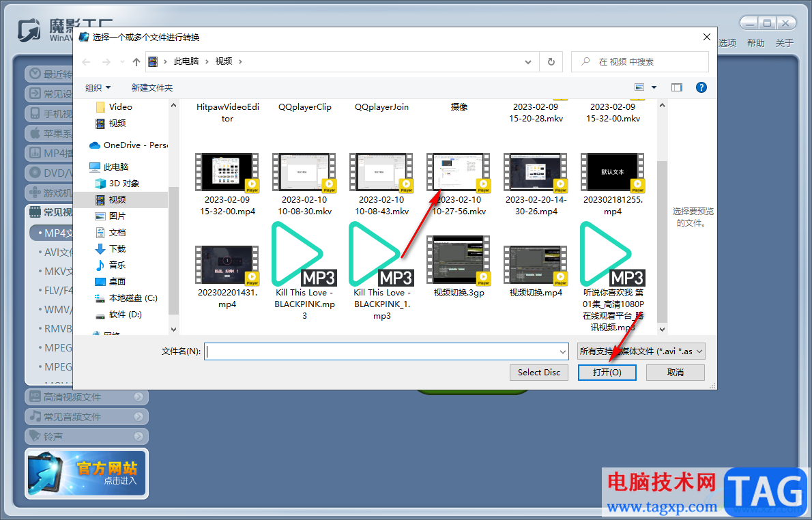Select 桌面 in the sidebar

[111, 281]
